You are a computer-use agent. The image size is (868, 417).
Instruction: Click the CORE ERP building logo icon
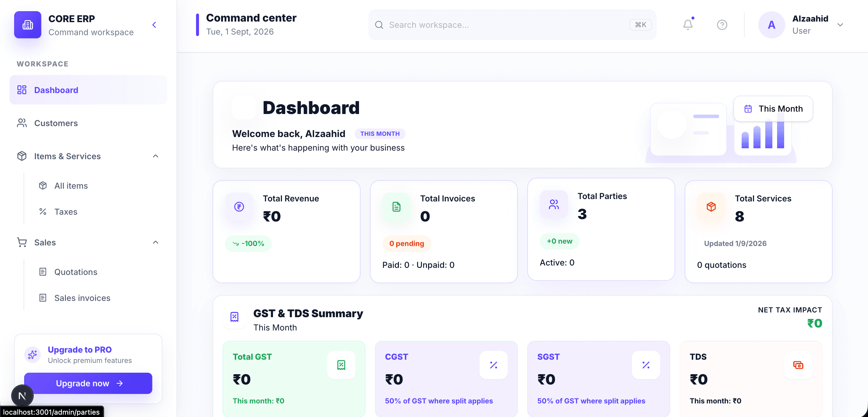(x=28, y=25)
